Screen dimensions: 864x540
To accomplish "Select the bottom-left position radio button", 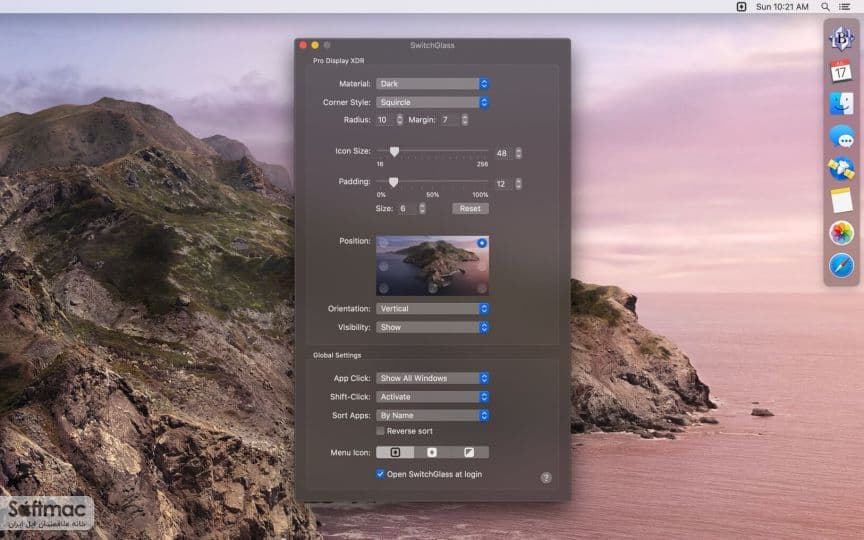I will pyautogui.click(x=384, y=288).
